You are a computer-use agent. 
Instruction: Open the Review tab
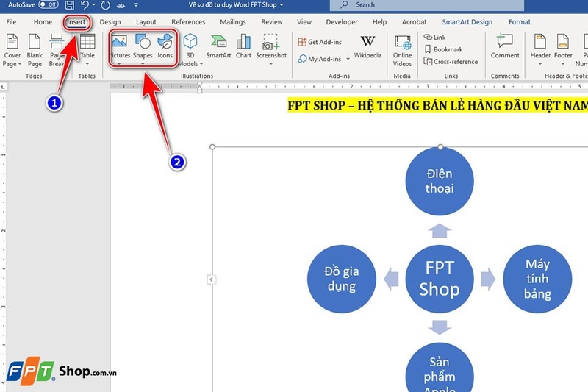click(x=272, y=22)
